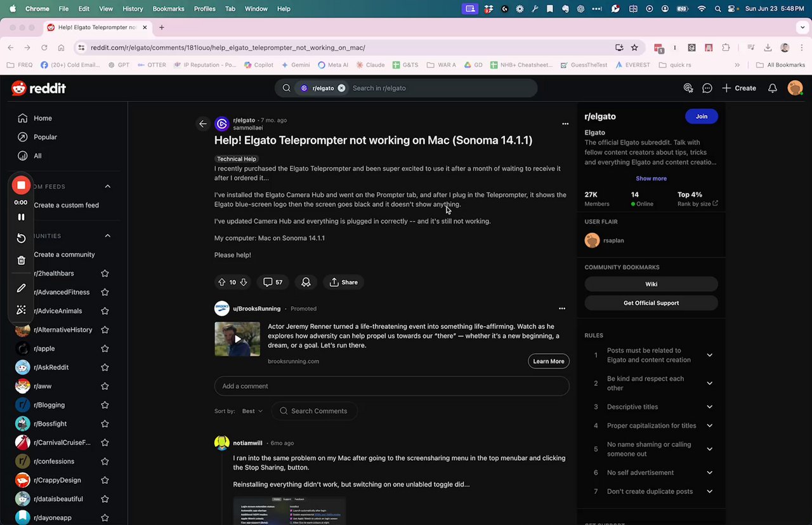This screenshot has height=525, width=812.
Task: Expand rule 3 Descriptive titles
Action: click(x=709, y=407)
